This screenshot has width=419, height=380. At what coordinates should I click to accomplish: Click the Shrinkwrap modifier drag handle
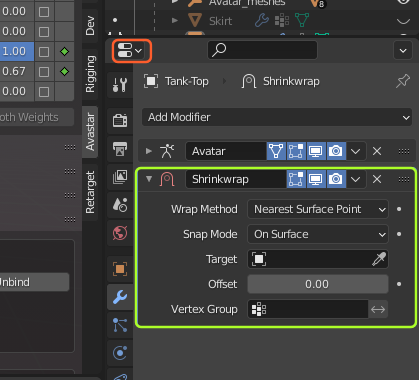[404, 179]
